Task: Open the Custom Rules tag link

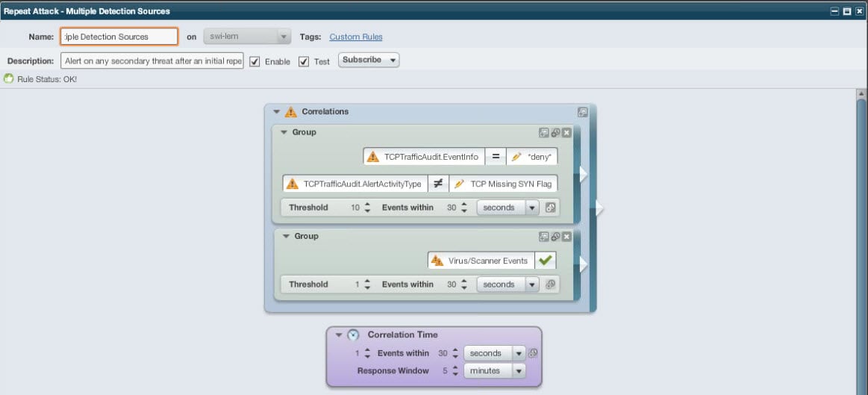Action: (x=356, y=37)
